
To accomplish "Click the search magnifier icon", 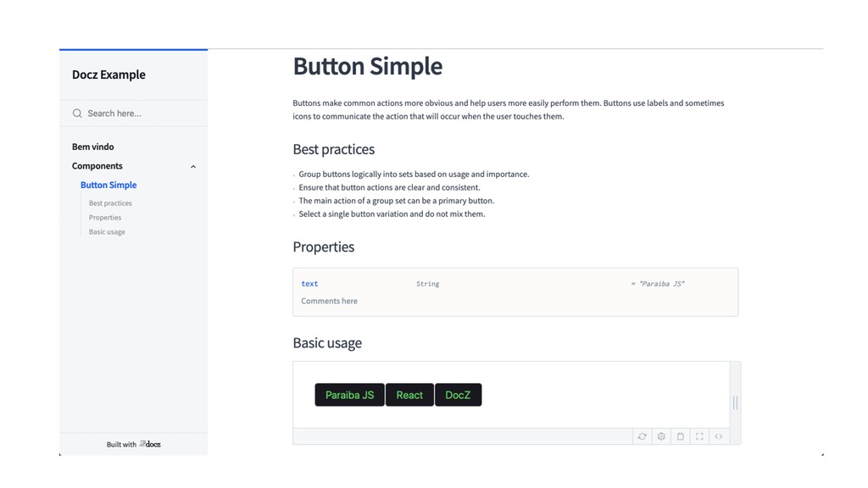I will coord(77,114).
